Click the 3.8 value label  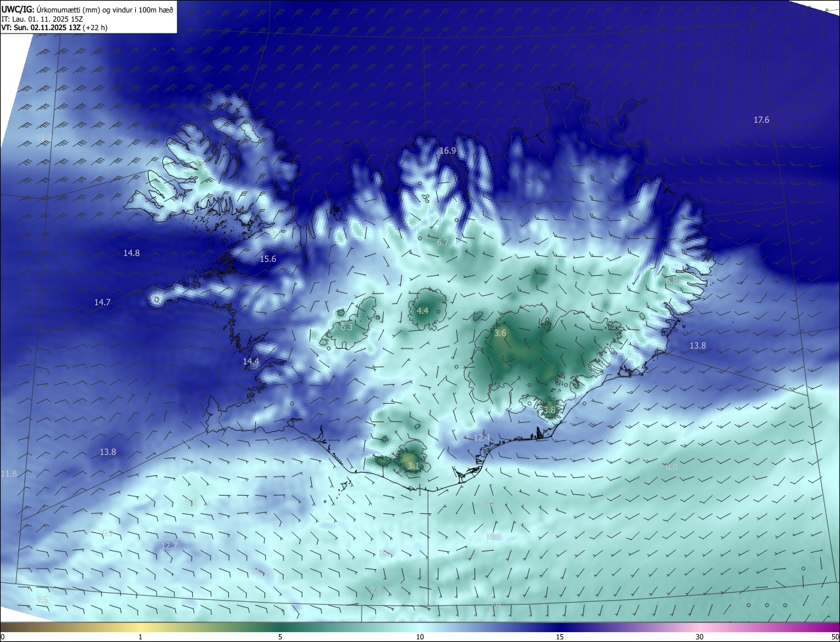(x=549, y=410)
